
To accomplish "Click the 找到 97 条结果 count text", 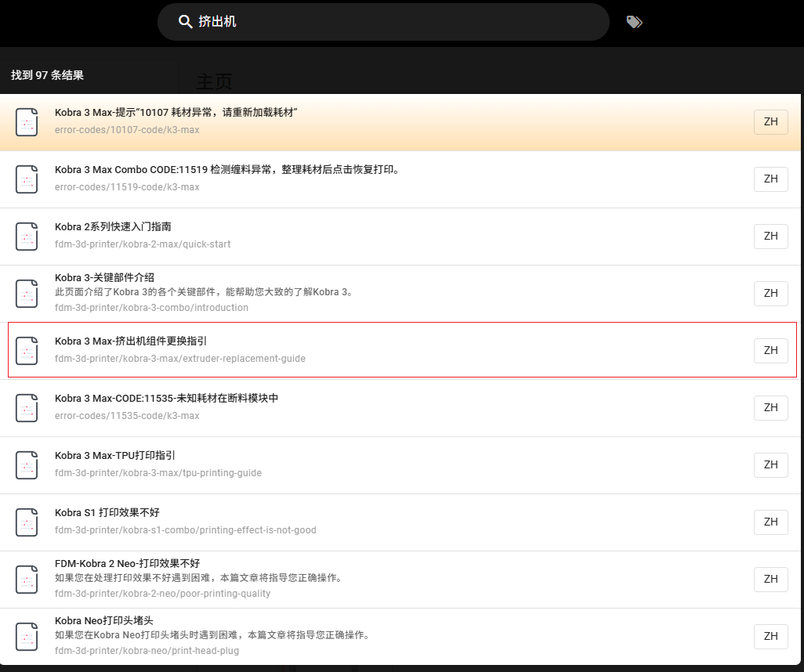I will pos(47,75).
